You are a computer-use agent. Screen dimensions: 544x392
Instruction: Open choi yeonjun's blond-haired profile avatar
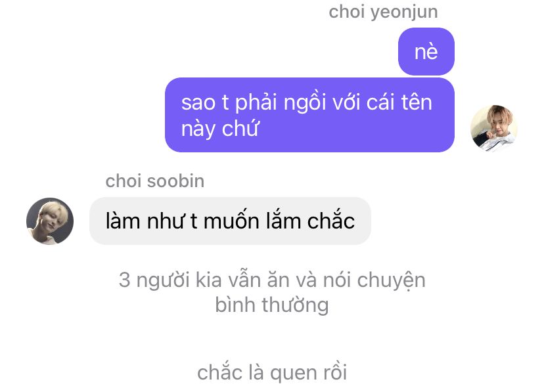pos(493,129)
